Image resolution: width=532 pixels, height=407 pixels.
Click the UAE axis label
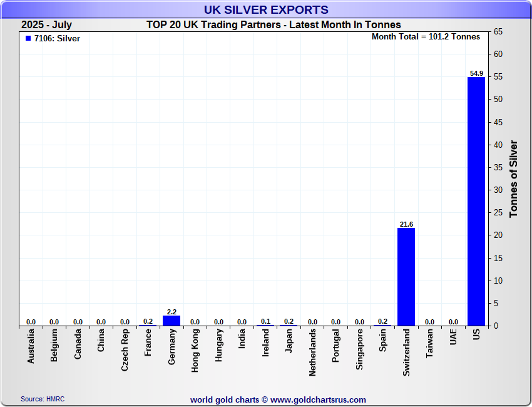coord(453,337)
